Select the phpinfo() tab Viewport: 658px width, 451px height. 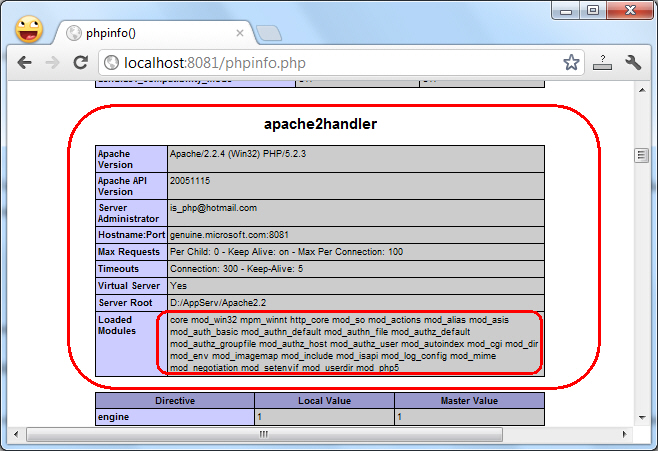pyautogui.click(x=155, y=33)
